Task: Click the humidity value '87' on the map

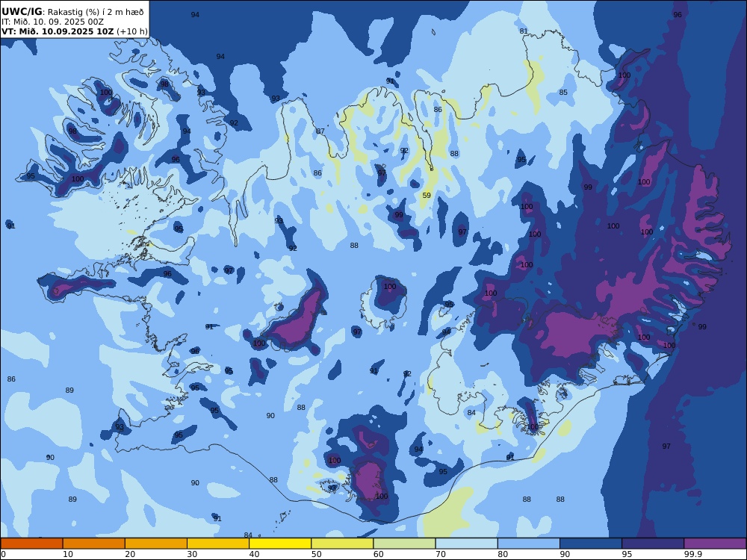Action: point(320,131)
